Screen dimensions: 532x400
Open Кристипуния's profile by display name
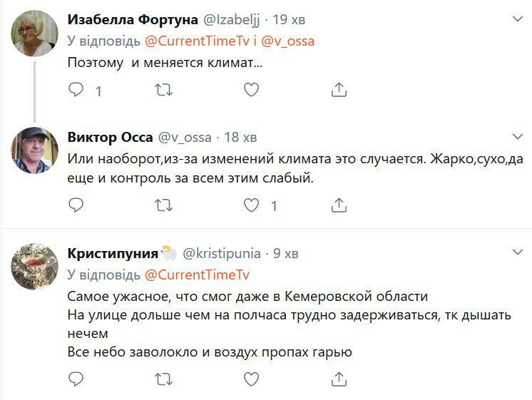(113, 253)
